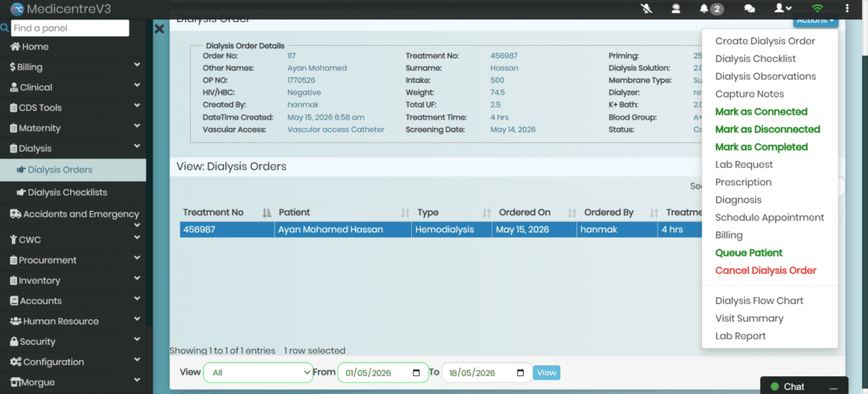The height and width of the screenshot is (394, 868).
Task: Open the calendar picker of From date
Action: coord(416,373)
